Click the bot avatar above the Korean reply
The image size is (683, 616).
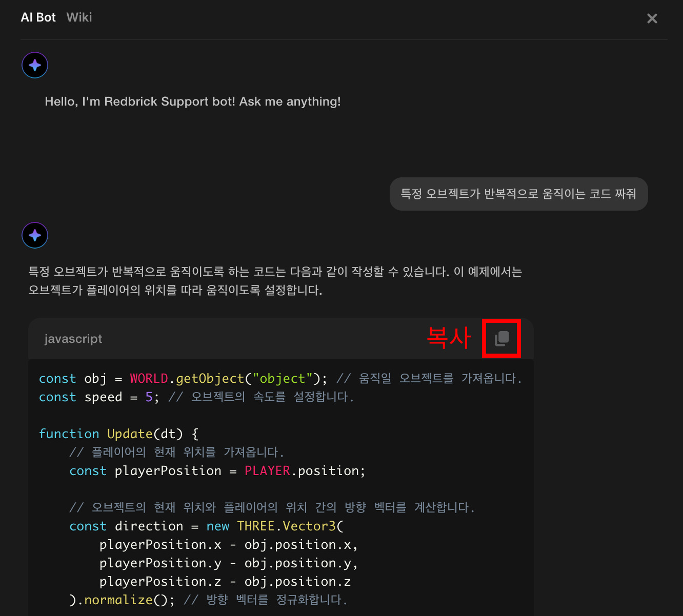tap(35, 235)
